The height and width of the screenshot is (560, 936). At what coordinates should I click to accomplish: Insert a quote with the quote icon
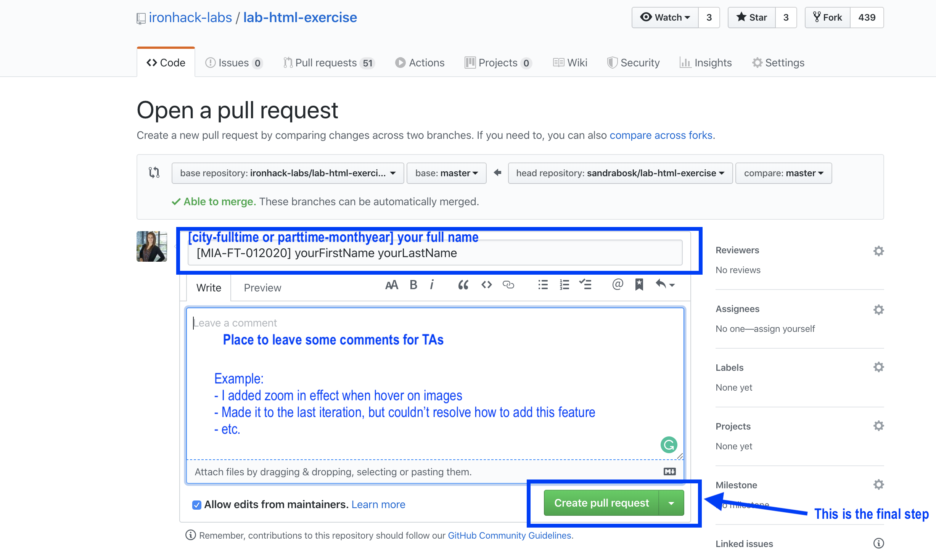click(x=463, y=285)
